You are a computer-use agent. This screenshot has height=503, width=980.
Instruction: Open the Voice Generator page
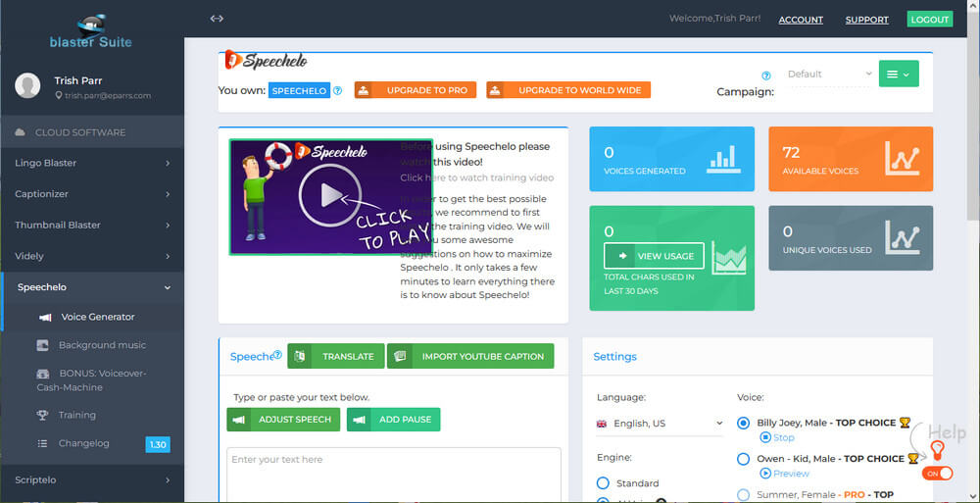click(x=97, y=317)
